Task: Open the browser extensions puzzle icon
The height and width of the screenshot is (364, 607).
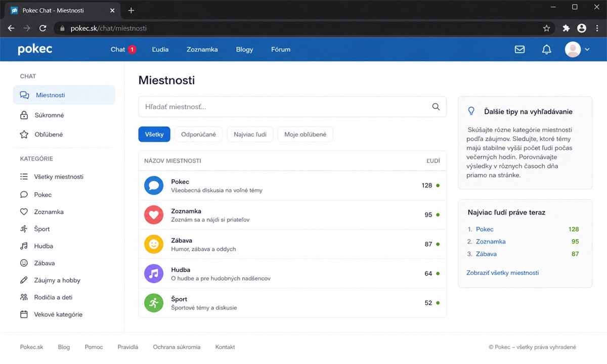Action: [566, 28]
